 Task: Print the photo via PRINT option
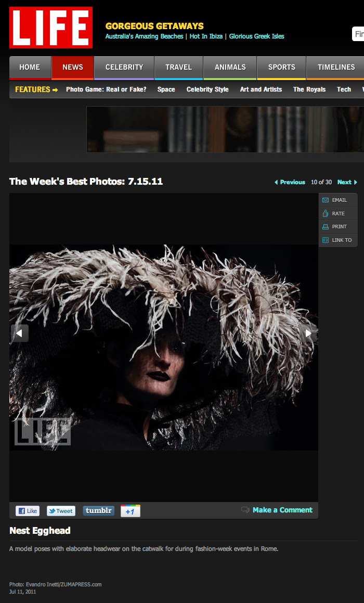(x=339, y=227)
